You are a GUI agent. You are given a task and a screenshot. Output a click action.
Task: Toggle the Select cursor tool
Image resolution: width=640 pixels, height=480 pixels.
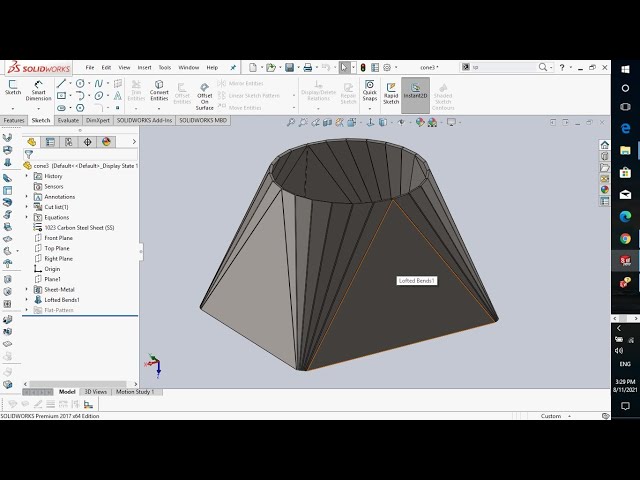click(x=344, y=67)
